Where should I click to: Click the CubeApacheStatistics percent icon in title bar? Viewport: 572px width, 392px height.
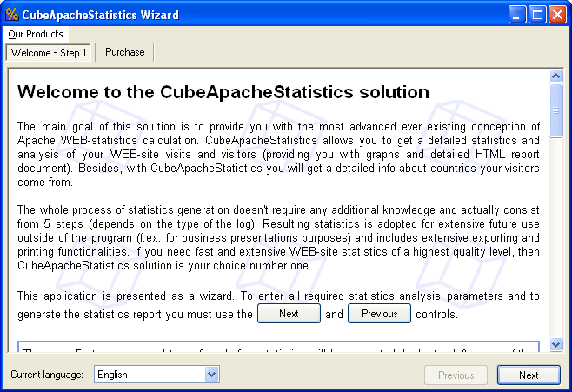coord(11,15)
